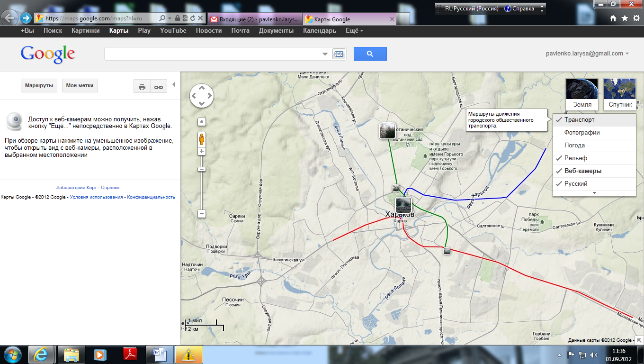Switch to the Входящие (2) Gmail tab
The width and height of the screenshot is (644, 364).
[254, 19]
